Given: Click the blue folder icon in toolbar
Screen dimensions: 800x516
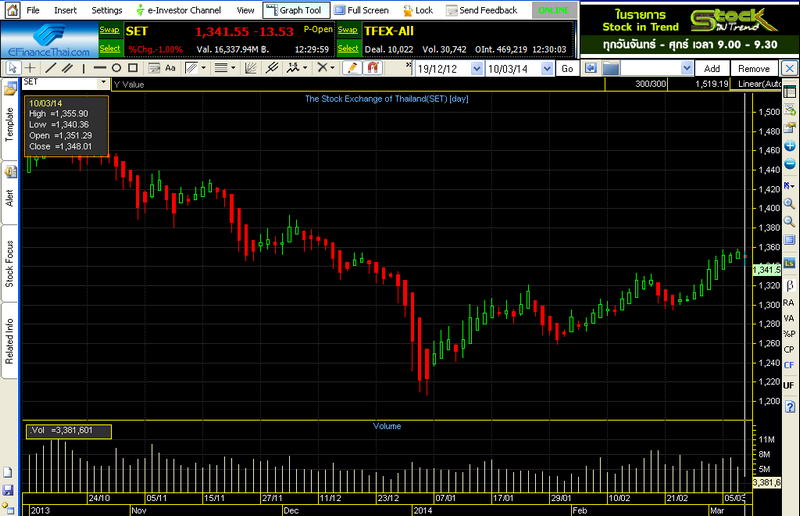Looking at the screenshot, I should pyautogui.click(x=611, y=68).
